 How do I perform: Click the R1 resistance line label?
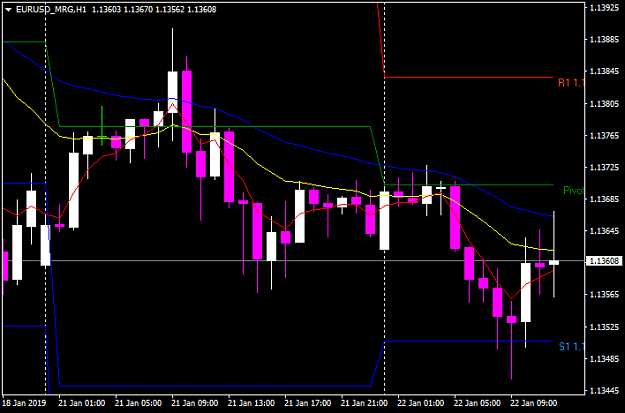point(571,83)
